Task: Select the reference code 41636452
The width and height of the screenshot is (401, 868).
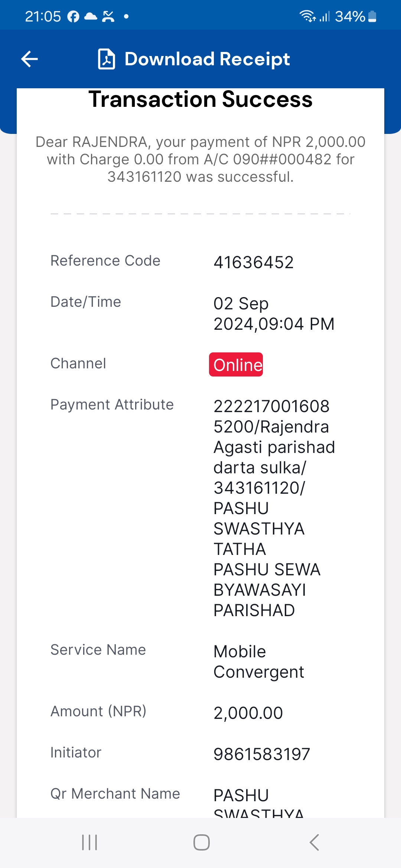Action: pos(254,263)
